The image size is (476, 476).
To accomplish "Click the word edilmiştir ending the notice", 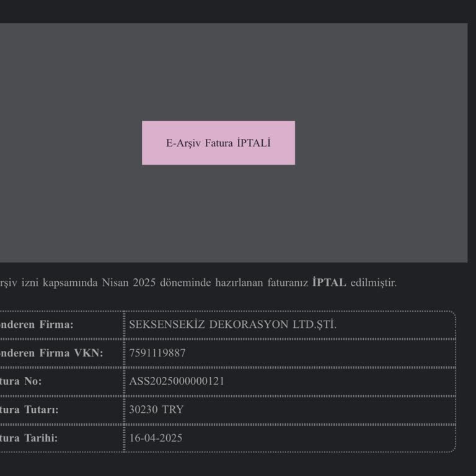I will coord(373,283).
